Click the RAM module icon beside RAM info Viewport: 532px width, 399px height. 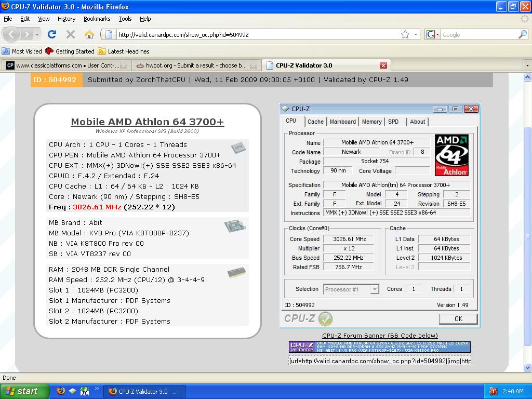[x=236, y=273]
